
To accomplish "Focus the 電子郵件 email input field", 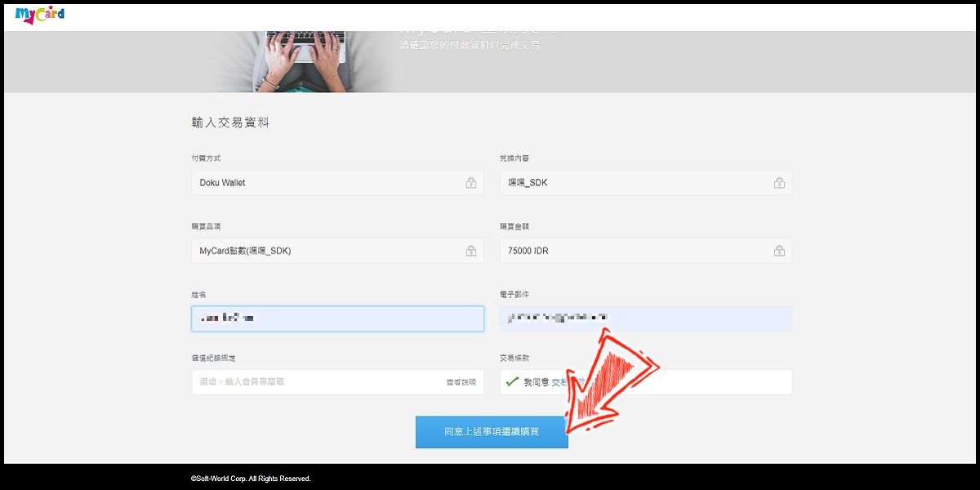I will [646, 318].
